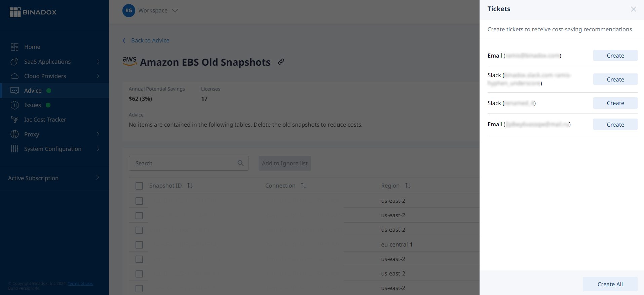Click the Binadox logo
This screenshot has height=295, width=644.
(x=33, y=12)
